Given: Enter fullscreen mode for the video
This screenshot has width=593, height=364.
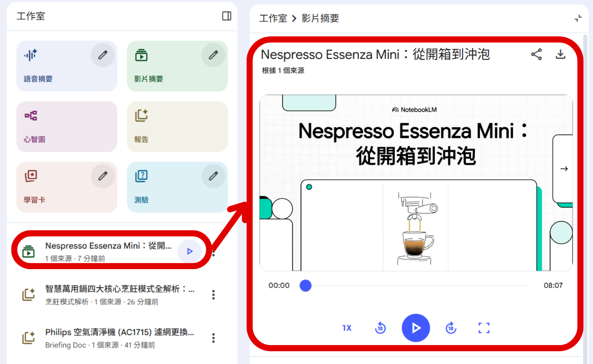Looking at the screenshot, I should tap(484, 328).
